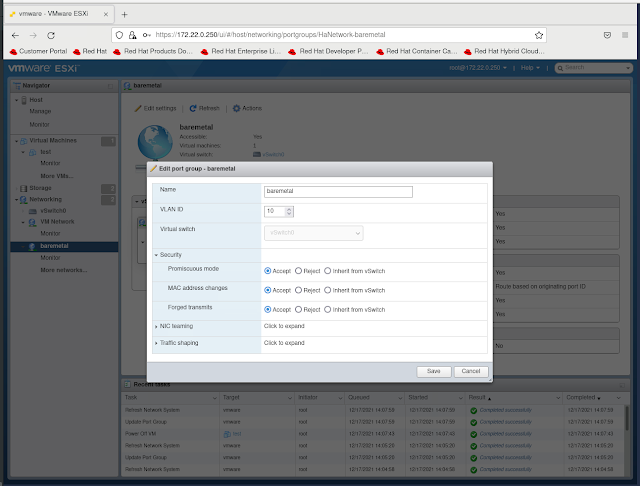Reload the page with the refresh icon
This screenshot has height=486, width=640.
pos(51,36)
